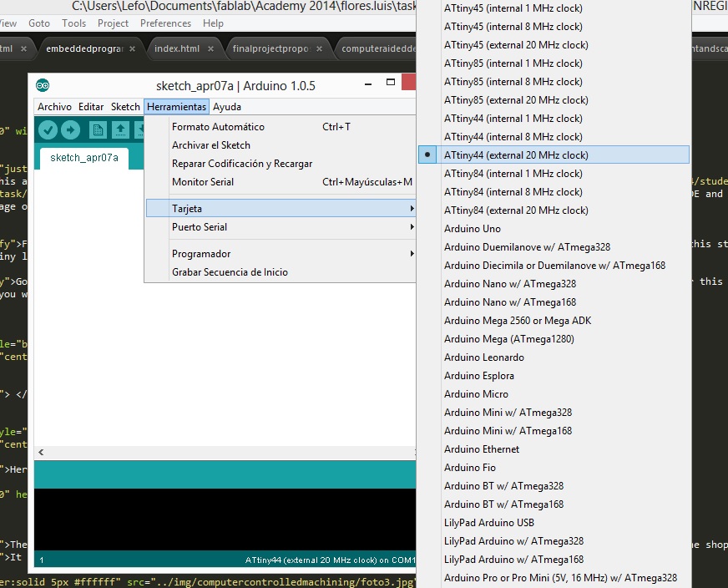Select Arduino Nano w/ ATmega328
The height and width of the screenshot is (588, 728).
coord(554,284)
